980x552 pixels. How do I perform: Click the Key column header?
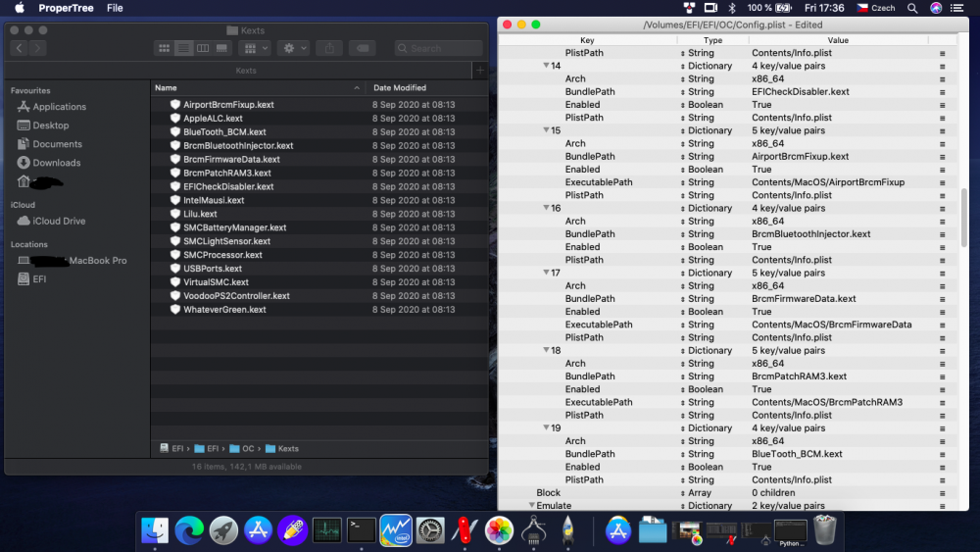tap(587, 40)
